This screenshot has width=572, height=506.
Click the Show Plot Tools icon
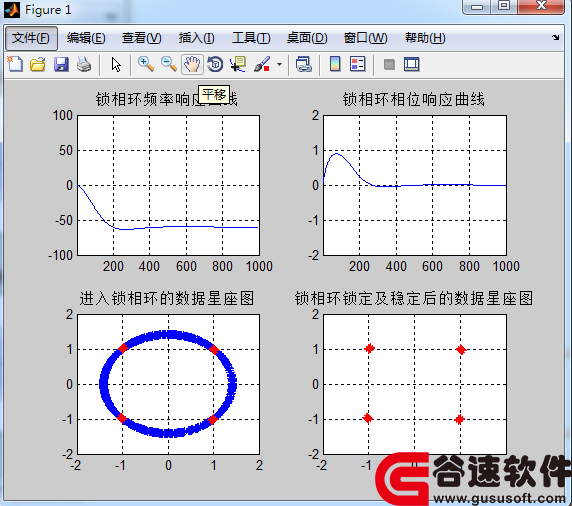pyautogui.click(x=411, y=65)
